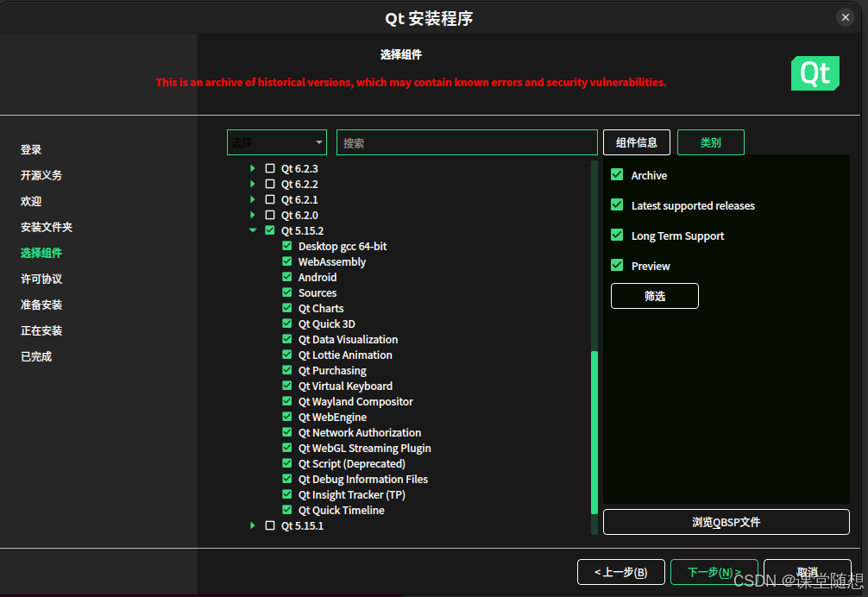The width and height of the screenshot is (868, 597).
Task: Expand the Qt 6.2.3 tree node
Action: [253, 168]
